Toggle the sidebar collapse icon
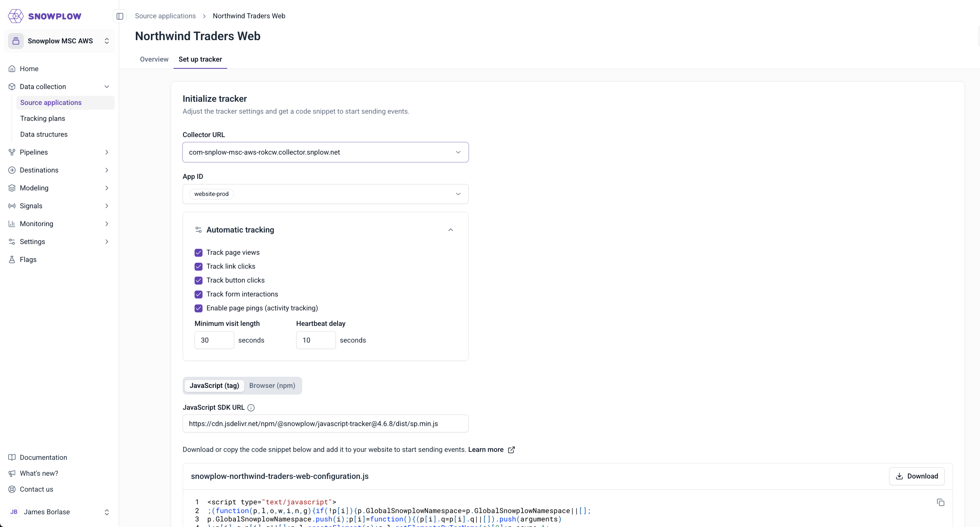 click(x=120, y=16)
